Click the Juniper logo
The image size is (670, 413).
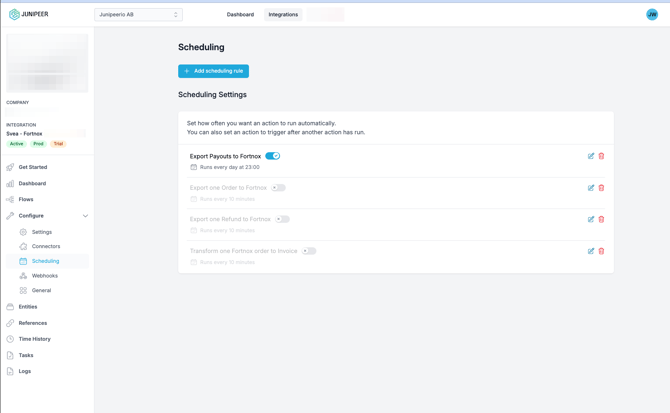click(28, 14)
